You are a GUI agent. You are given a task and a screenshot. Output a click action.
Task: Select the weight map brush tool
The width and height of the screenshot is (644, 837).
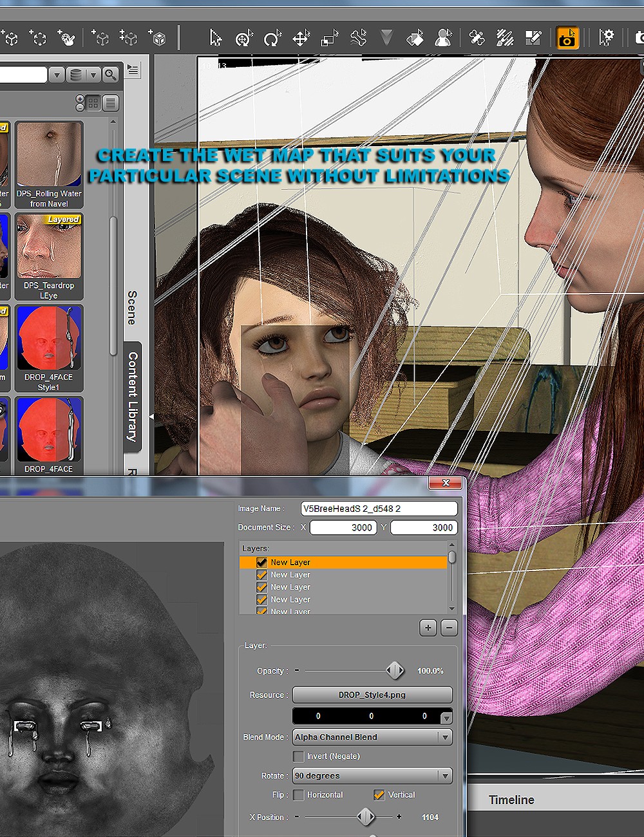pyautogui.click(x=505, y=39)
